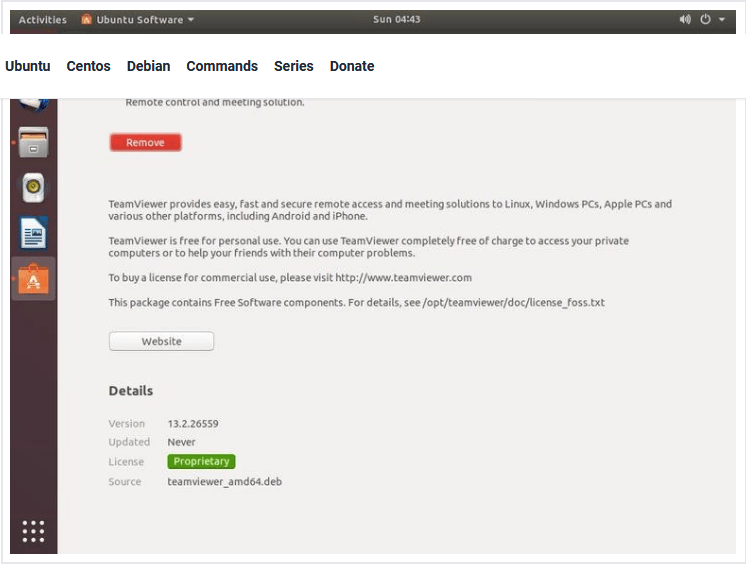
Task: Click the Version label
Action: (x=127, y=424)
